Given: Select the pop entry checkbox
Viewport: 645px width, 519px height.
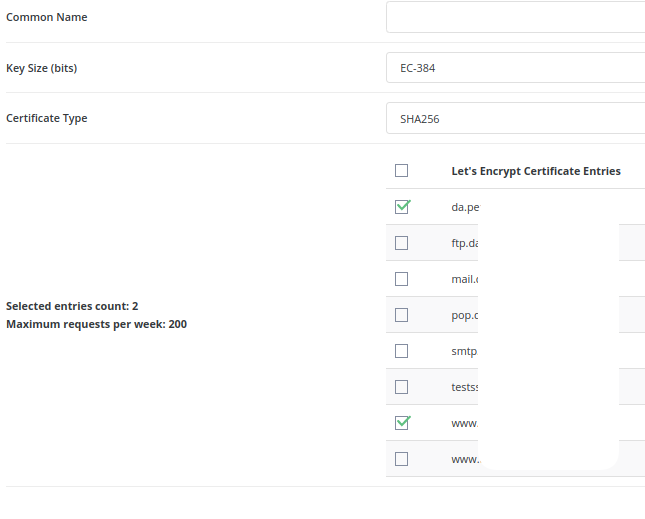Looking at the screenshot, I should point(401,315).
